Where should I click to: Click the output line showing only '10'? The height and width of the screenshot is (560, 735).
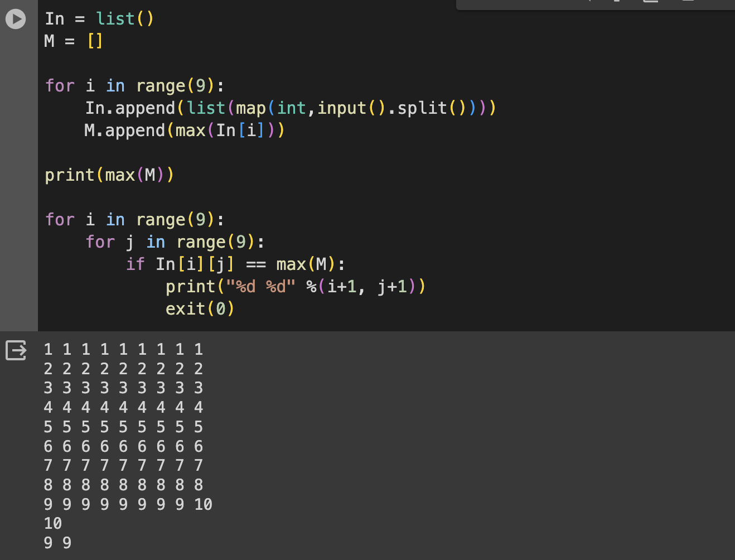[x=53, y=524]
